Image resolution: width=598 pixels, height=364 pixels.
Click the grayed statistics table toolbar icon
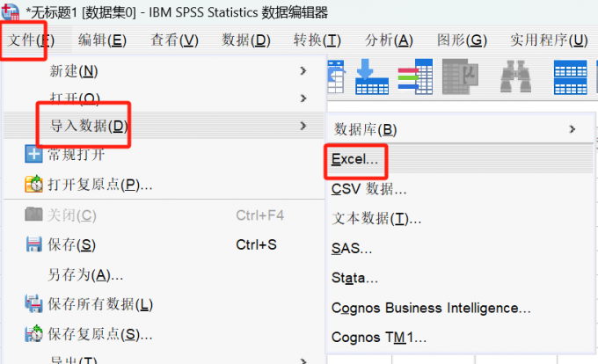460,76
